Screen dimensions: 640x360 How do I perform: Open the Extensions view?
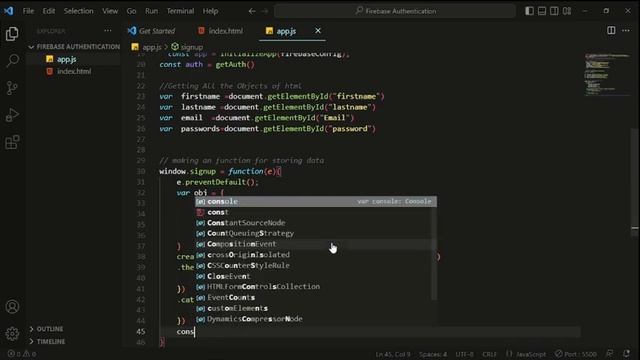coord(12,142)
